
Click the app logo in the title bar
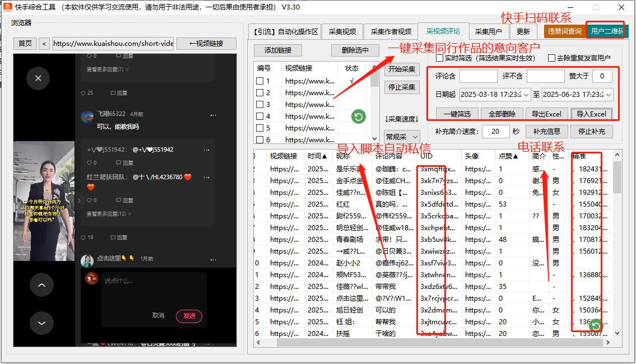[x=7, y=7]
